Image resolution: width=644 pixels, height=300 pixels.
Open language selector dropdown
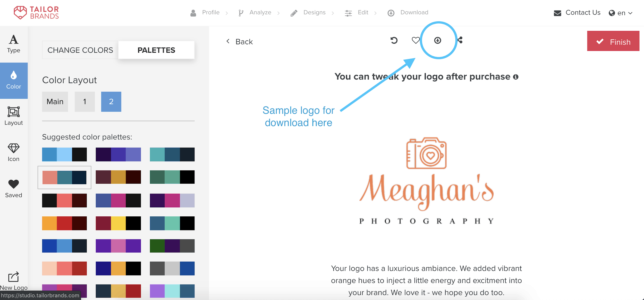click(x=620, y=13)
